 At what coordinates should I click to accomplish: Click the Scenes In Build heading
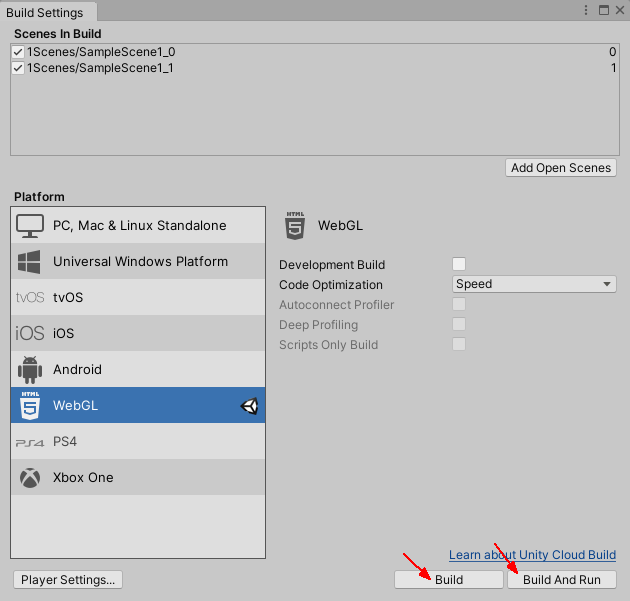(x=57, y=34)
